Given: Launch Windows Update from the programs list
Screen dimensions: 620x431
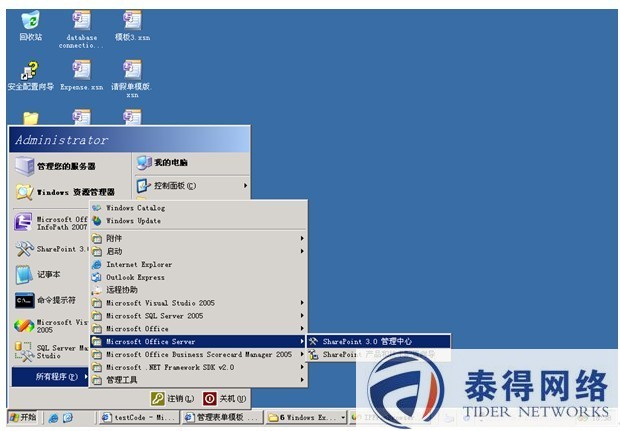Looking at the screenshot, I should (198, 221).
